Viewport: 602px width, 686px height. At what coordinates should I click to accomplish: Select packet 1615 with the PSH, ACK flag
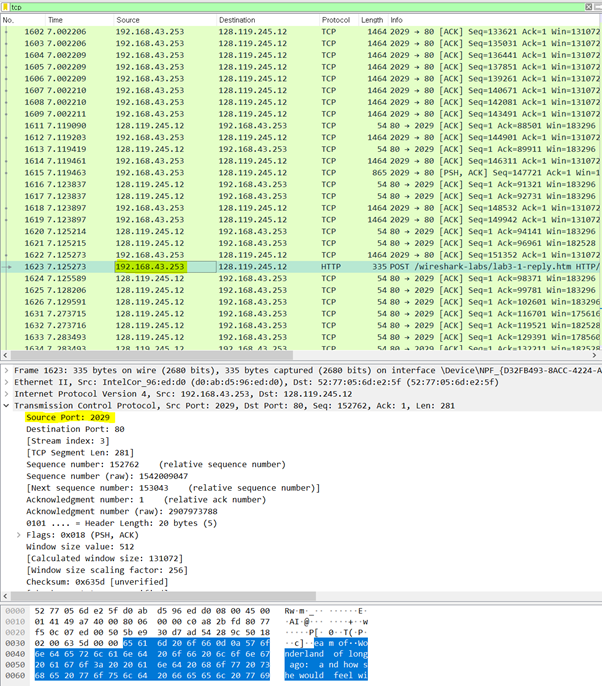[x=301, y=173]
